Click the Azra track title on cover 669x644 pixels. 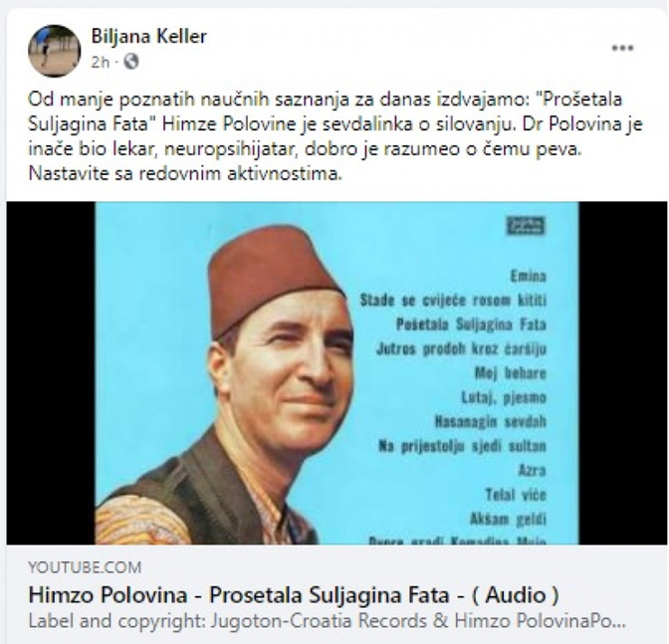[533, 471]
